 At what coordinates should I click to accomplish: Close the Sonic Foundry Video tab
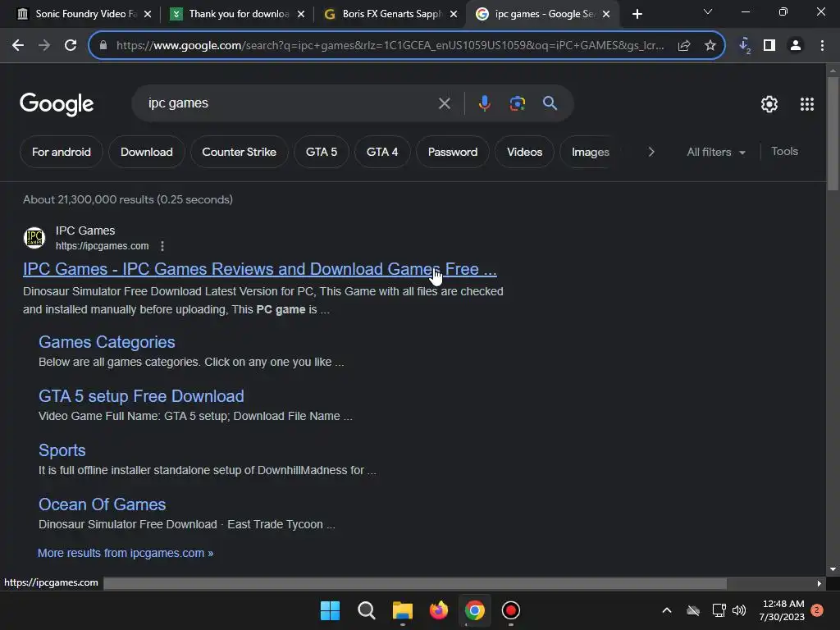click(x=148, y=14)
